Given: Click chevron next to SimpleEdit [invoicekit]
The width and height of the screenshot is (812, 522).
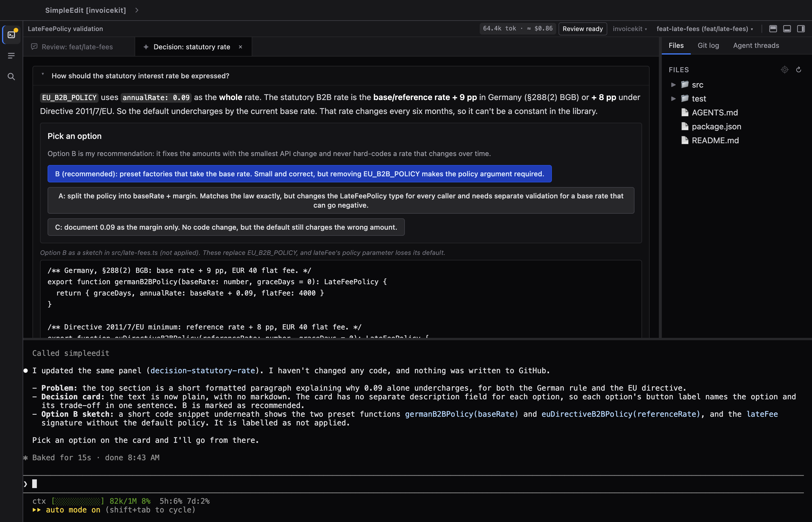Looking at the screenshot, I should click(137, 10).
